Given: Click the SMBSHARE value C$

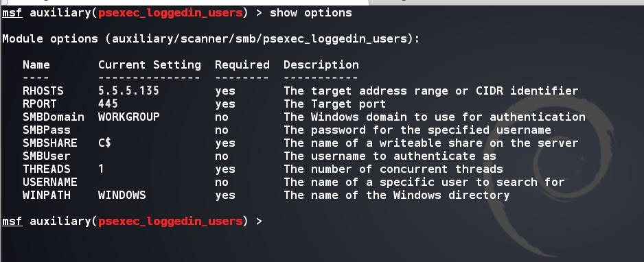Looking at the screenshot, I should [105, 143].
